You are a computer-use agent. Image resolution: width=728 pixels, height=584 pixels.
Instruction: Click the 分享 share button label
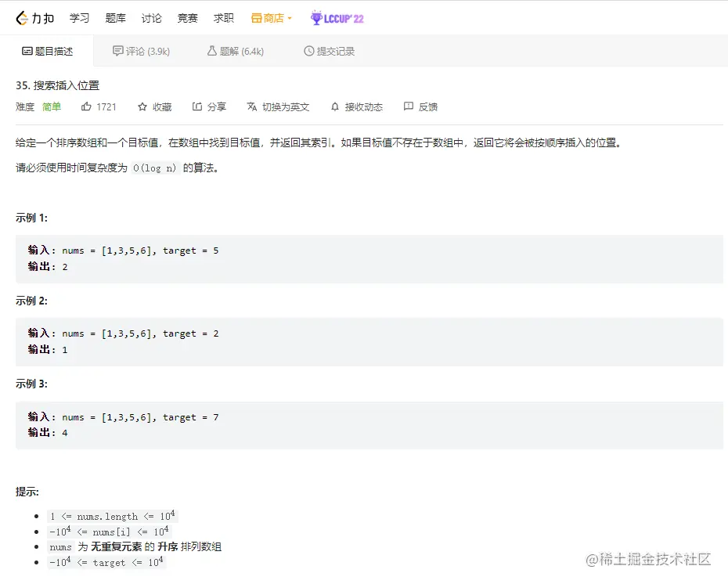tap(216, 107)
